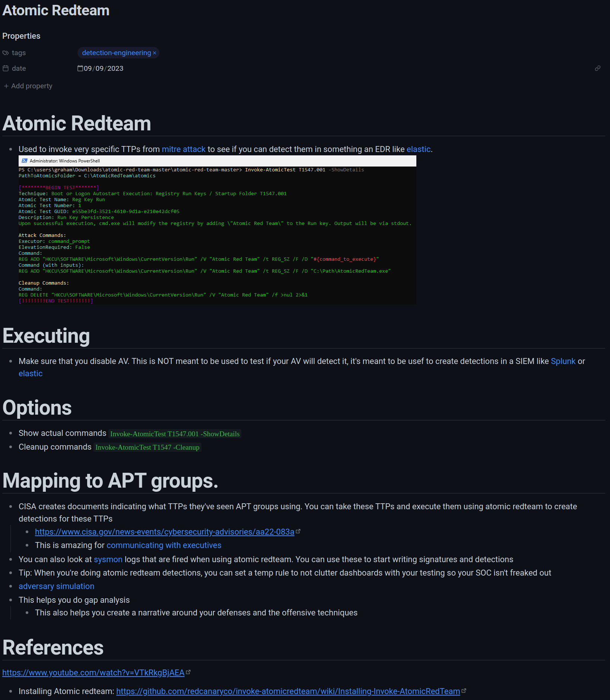Open the sysmon note link

[x=108, y=560]
